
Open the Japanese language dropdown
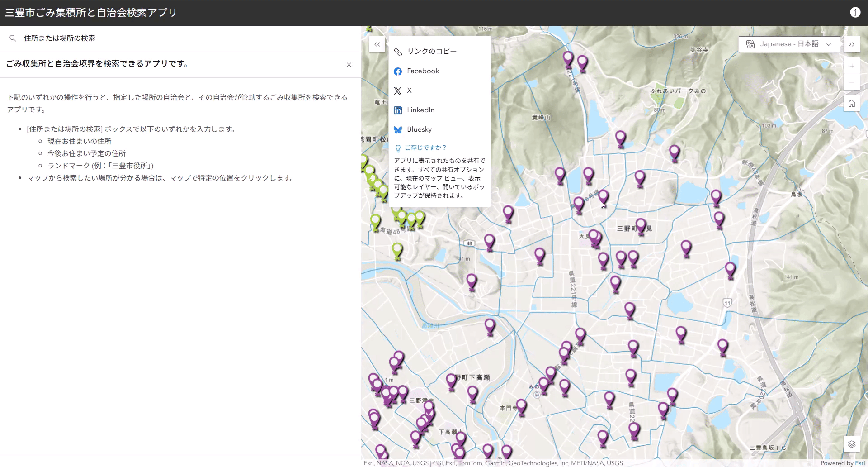[789, 44]
